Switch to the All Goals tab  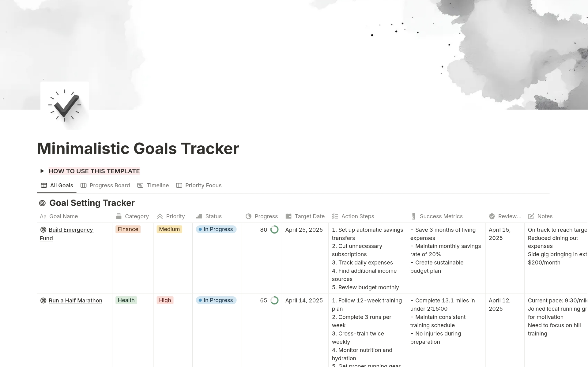coord(57,185)
